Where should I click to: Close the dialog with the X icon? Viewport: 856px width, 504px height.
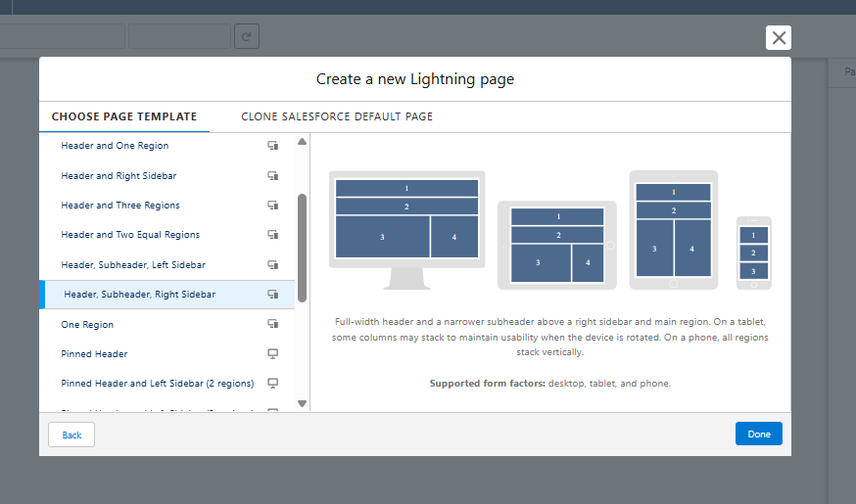click(x=779, y=38)
